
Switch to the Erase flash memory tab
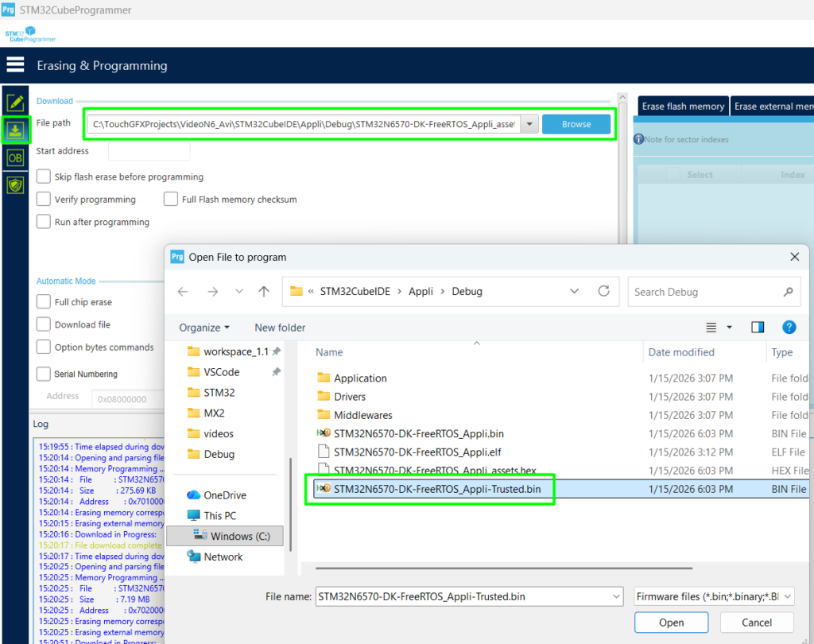[683, 107]
